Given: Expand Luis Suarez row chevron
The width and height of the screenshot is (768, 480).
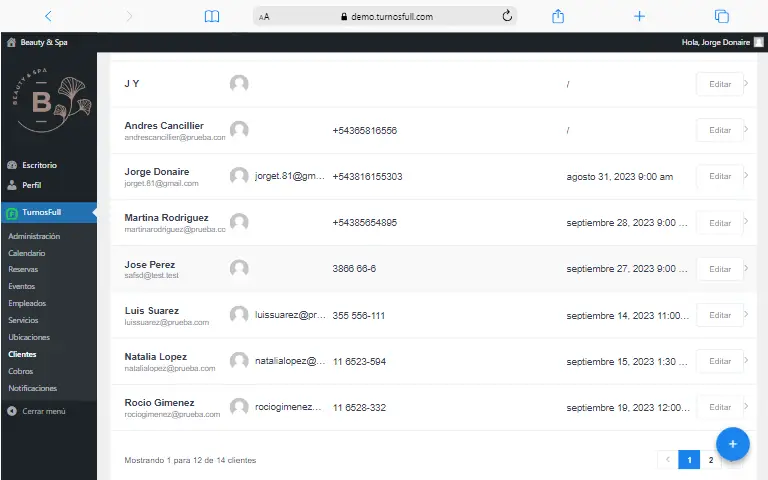Looking at the screenshot, I should [746, 314].
